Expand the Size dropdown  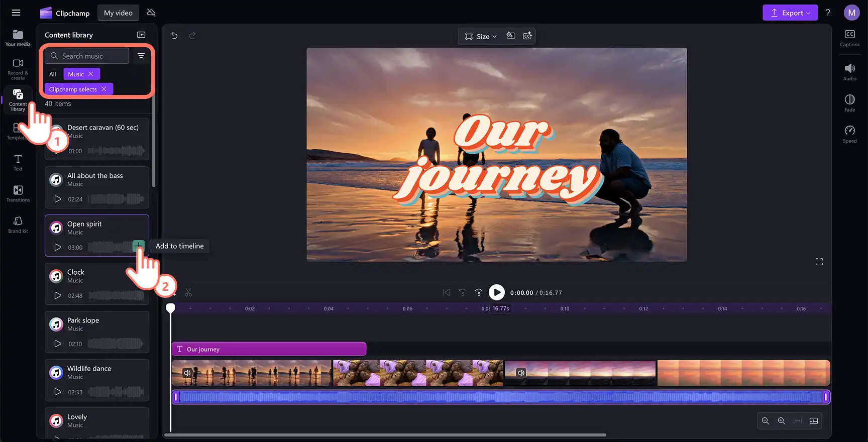[481, 36]
